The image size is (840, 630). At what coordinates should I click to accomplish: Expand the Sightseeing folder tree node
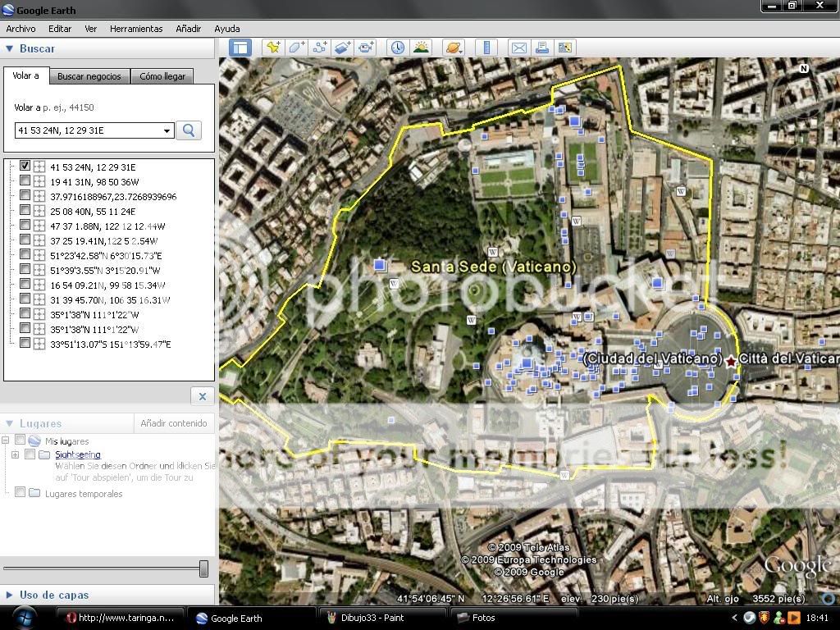point(15,454)
